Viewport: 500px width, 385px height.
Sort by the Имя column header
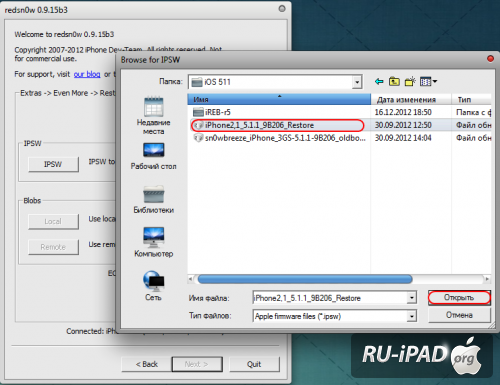pos(279,99)
